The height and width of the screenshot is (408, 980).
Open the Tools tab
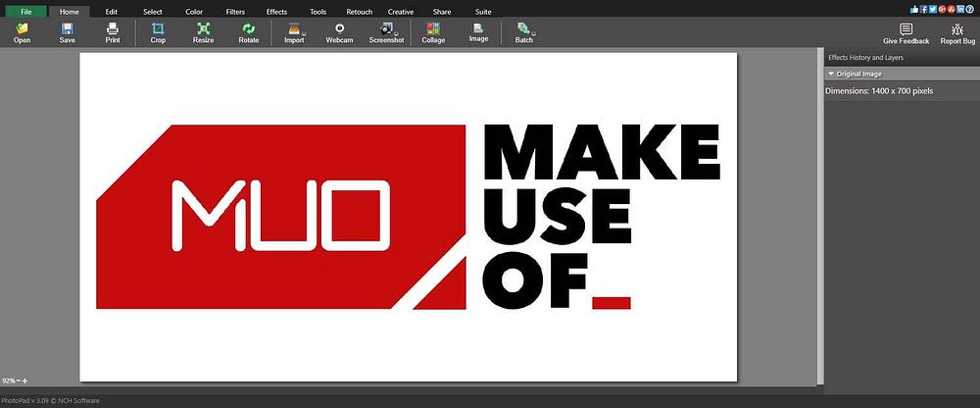pos(318,11)
